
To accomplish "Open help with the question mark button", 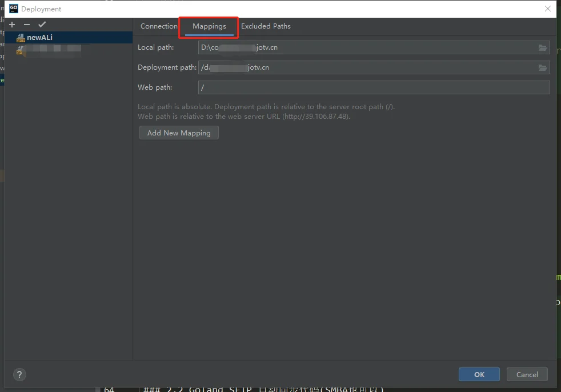I will point(19,374).
